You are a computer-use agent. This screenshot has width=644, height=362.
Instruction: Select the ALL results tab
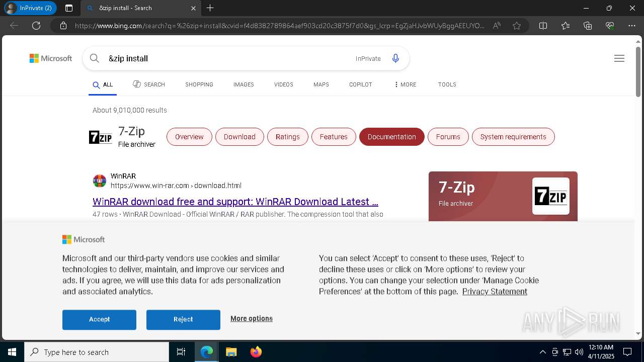[x=103, y=84]
